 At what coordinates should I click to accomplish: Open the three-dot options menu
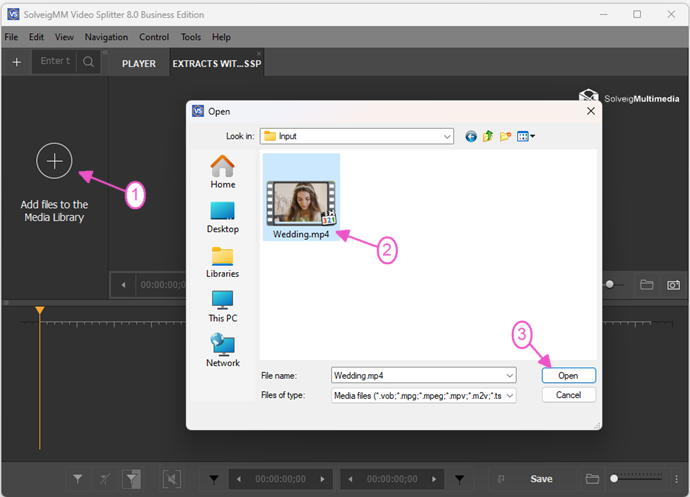(x=676, y=479)
